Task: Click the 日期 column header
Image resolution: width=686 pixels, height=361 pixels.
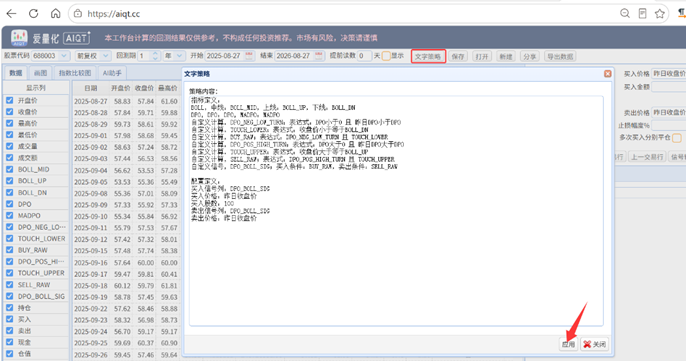Action: [91, 88]
